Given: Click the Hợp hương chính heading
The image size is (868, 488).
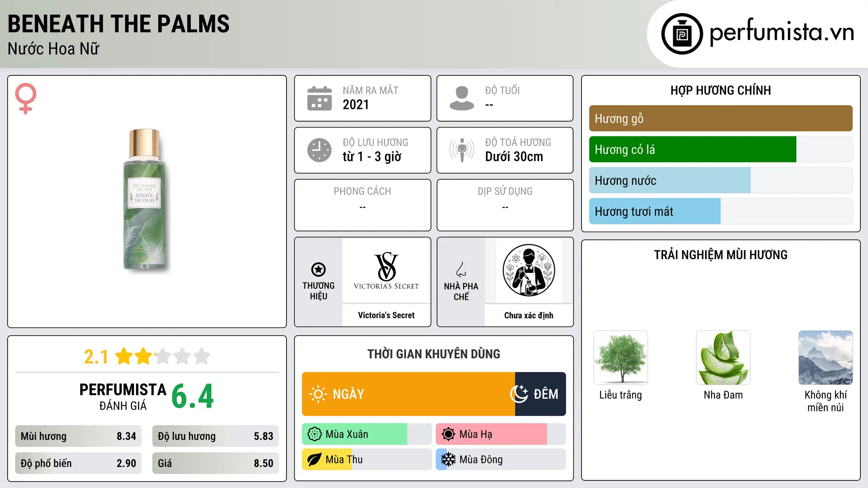Looking at the screenshot, I should 721,90.
